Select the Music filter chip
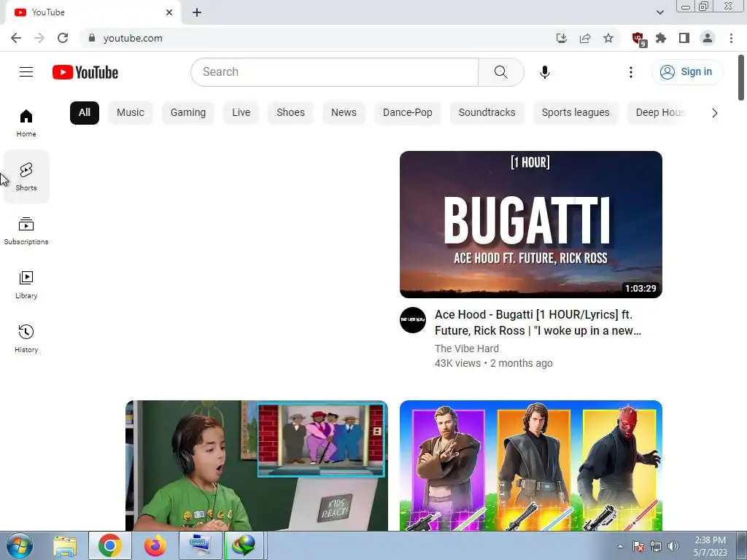The image size is (747, 560). pos(130,113)
